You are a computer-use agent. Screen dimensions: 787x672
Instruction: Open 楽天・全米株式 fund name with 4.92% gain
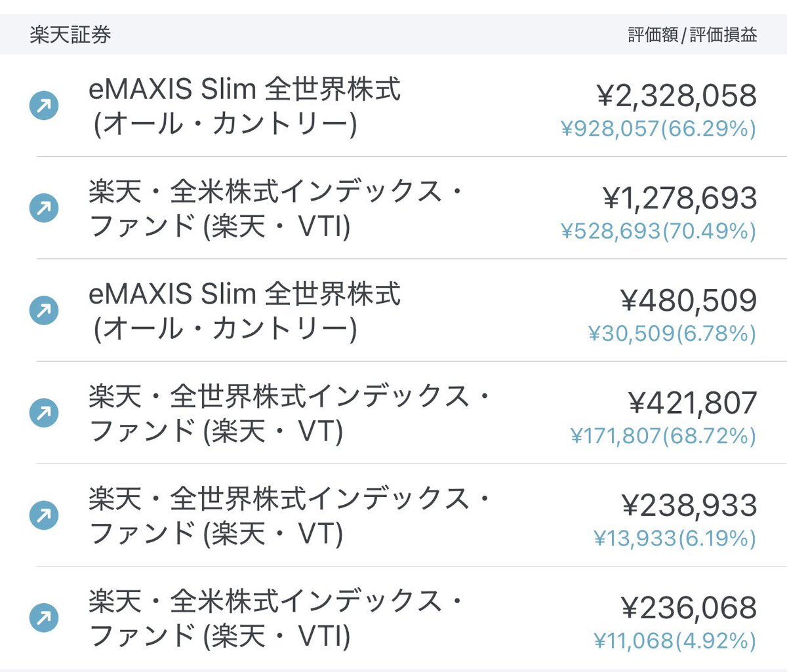click(275, 618)
